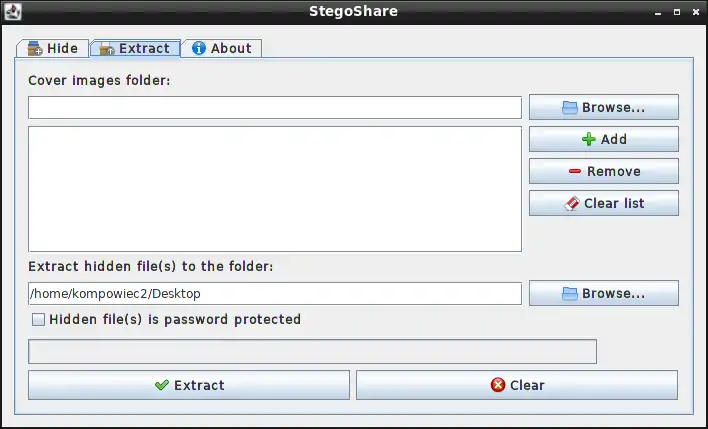Click the Cover images folder text field

[274, 107]
